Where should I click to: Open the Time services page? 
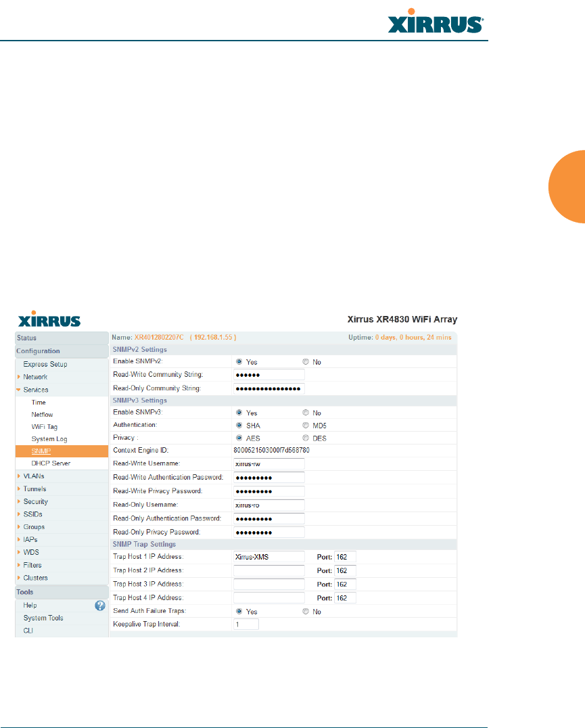(39, 403)
